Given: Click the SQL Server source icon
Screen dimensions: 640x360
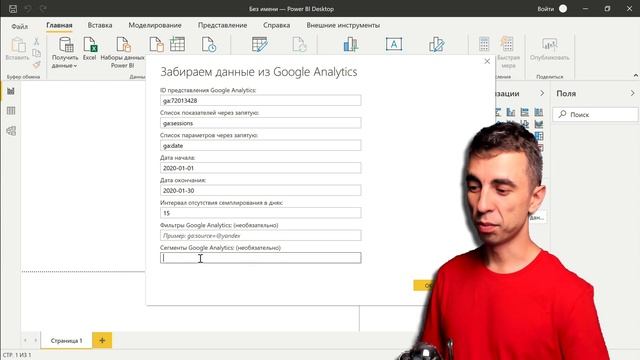Looking at the screenshot, I should [156, 44].
